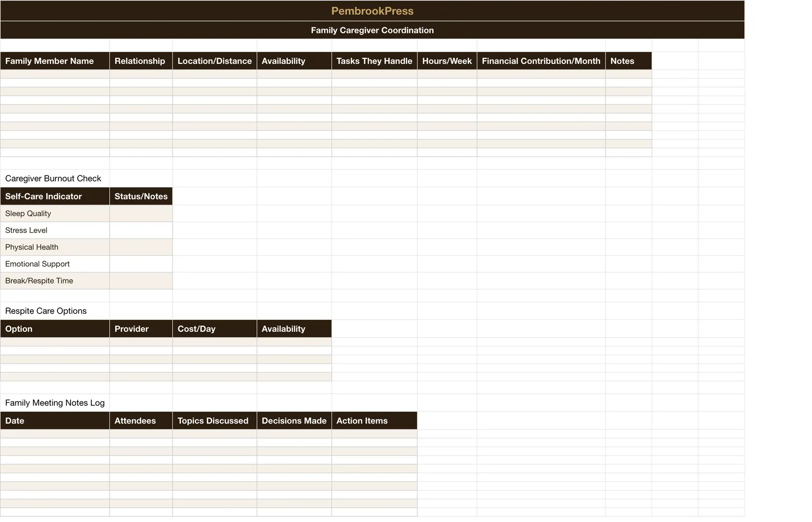Select the Respite Care Options heading
This screenshot has width=812, height=522.
(x=46, y=311)
